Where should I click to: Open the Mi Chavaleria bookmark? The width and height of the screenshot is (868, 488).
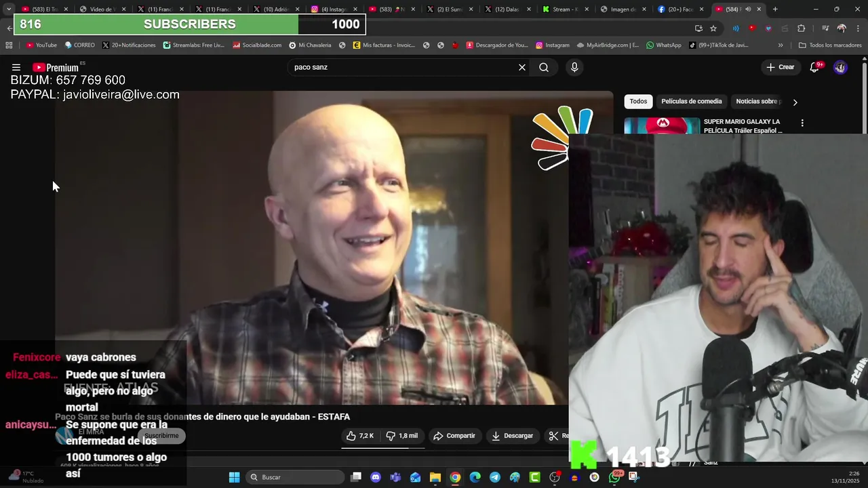tap(310, 45)
